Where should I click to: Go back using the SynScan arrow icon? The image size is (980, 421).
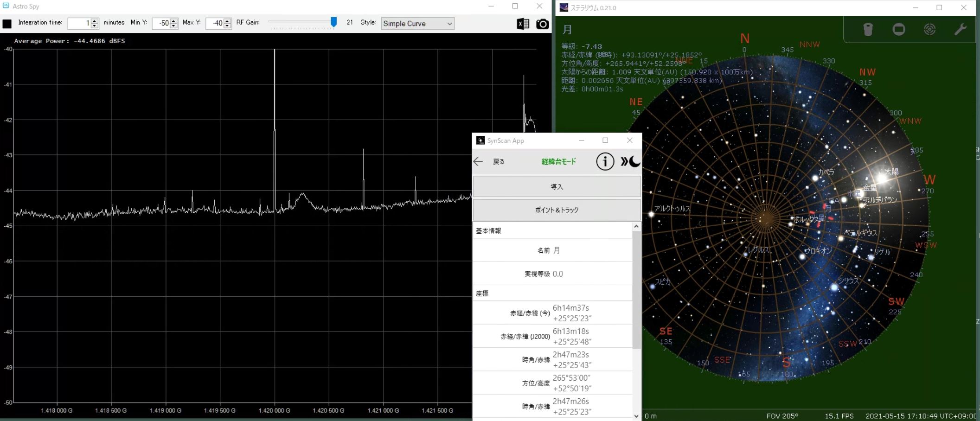[x=478, y=161]
